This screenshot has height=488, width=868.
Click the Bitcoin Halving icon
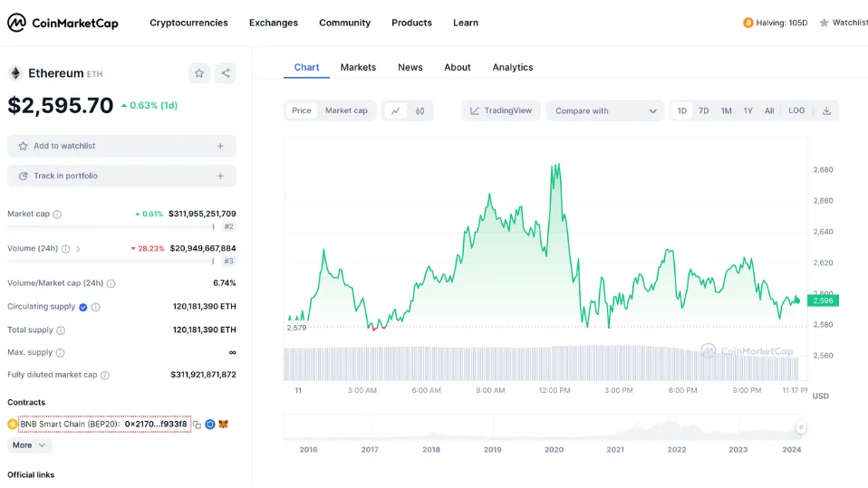(747, 23)
